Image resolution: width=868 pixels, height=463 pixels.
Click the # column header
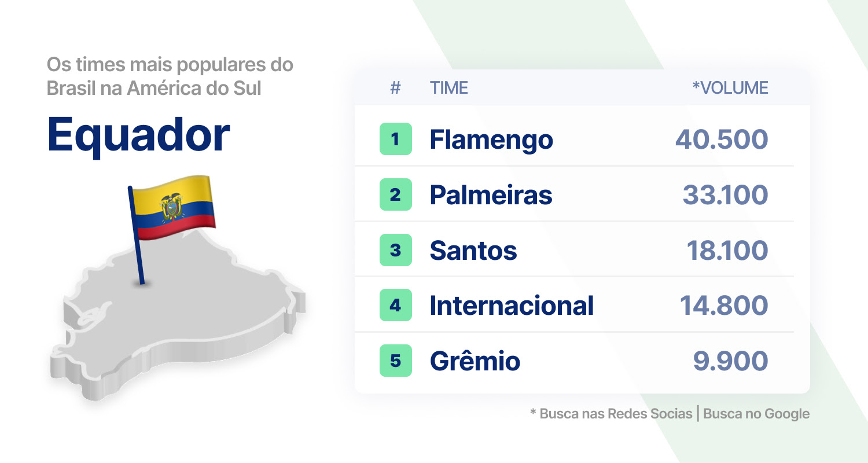tap(396, 88)
